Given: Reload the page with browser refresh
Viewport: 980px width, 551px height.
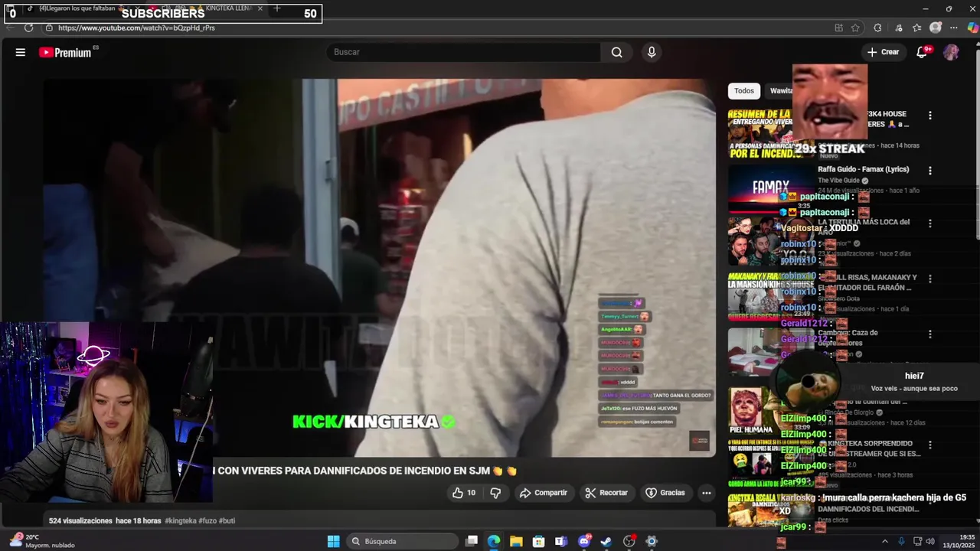Looking at the screenshot, I should click(28, 28).
